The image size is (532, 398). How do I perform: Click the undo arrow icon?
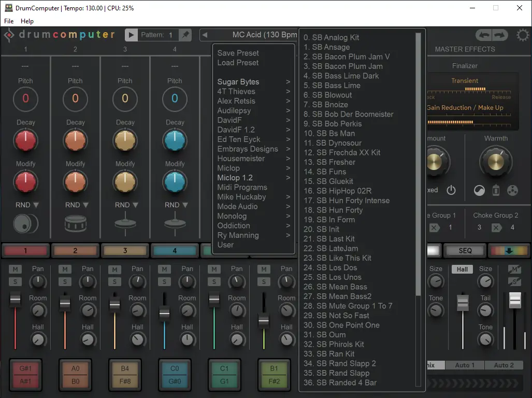[484, 35]
